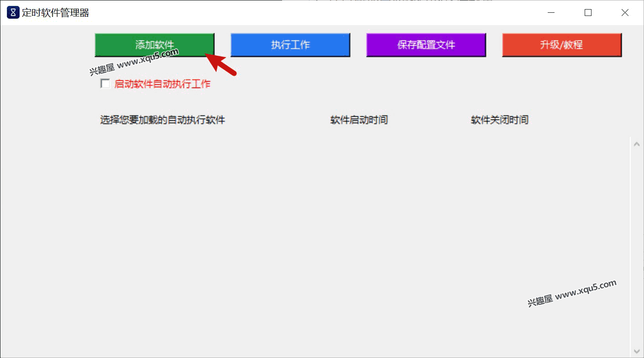The width and height of the screenshot is (644, 358).
Task: Click the green 添加软件 button
Action: pyautogui.click(x=154, y=45)
